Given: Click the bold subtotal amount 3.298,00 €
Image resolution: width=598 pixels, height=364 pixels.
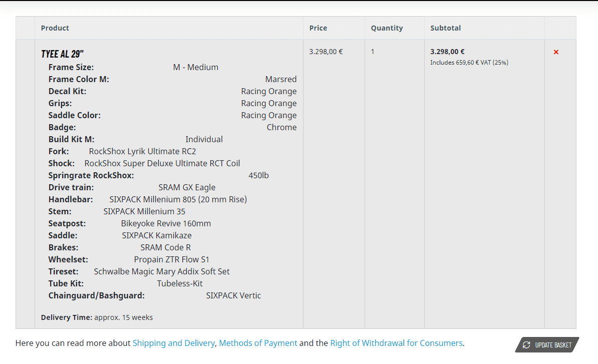Looking at the screenshot, I should 447,51.
